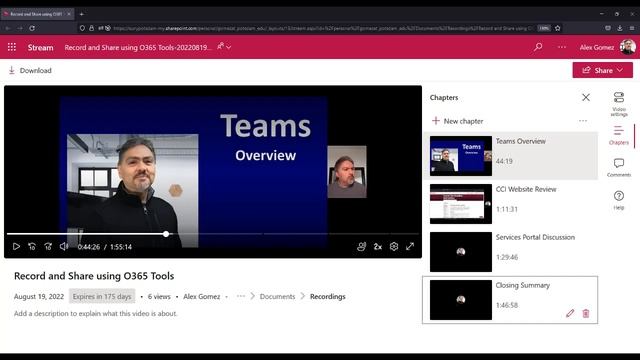640x360 pixels.
Task: Open player settings gear
Action: (394, 247)
